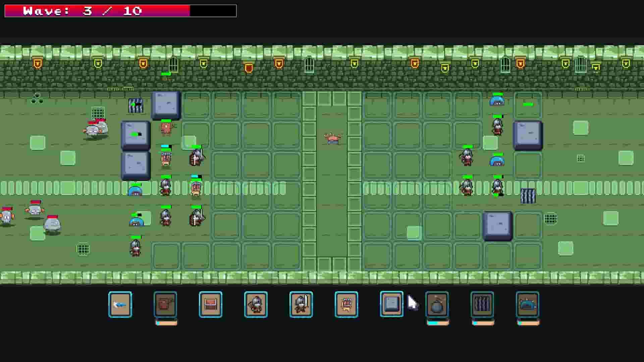Screen dimensions: 644x362
Task: Select the blue slime turret in the hotbar
Action: [x=527, y=304]
